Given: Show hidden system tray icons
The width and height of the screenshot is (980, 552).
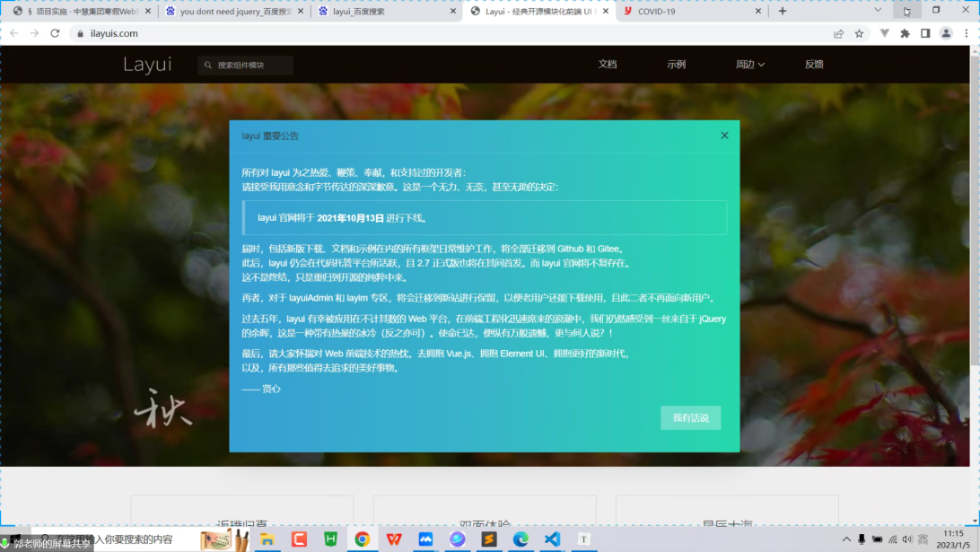Looking at the screenshot, I should (846, 539).
